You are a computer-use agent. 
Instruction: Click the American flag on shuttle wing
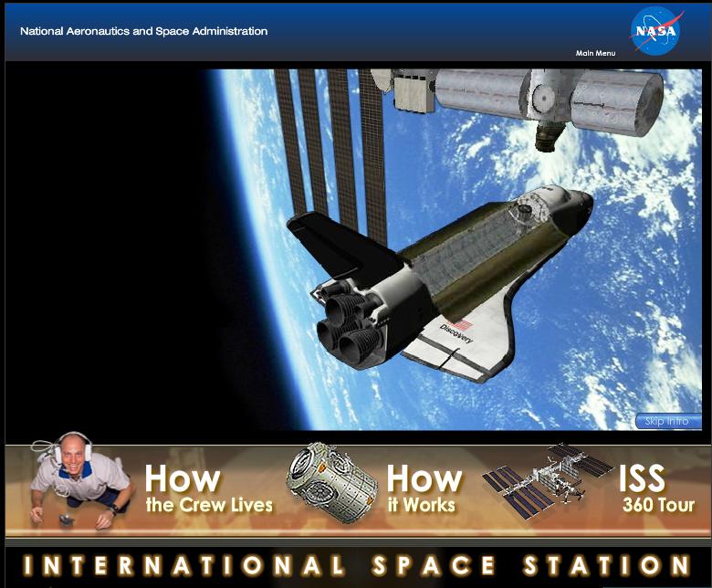[464, 324]
